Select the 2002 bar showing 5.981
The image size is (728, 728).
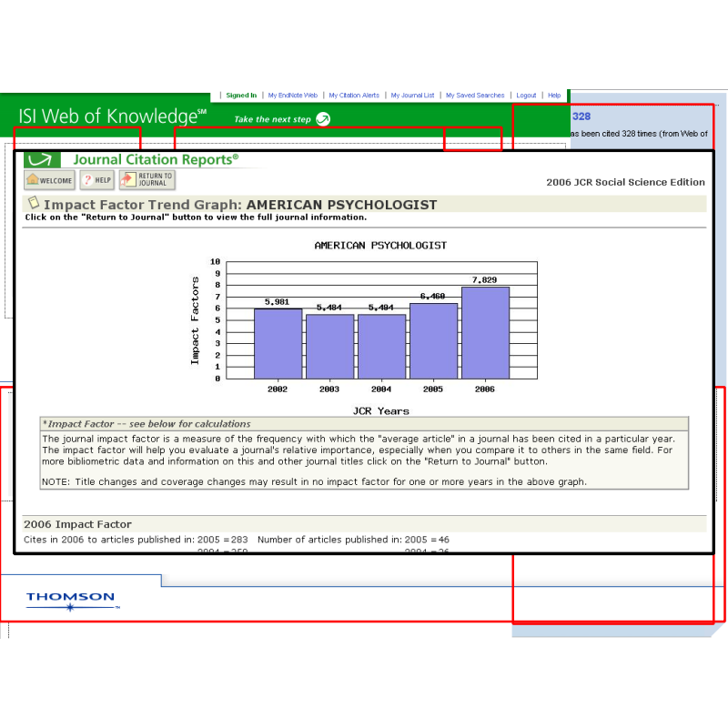(x=278, y=343)
